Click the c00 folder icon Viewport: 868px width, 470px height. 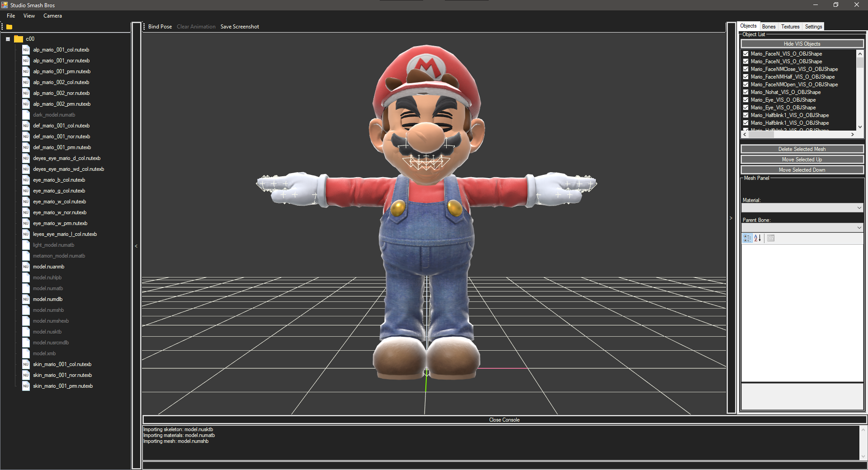tap(19, 39)
